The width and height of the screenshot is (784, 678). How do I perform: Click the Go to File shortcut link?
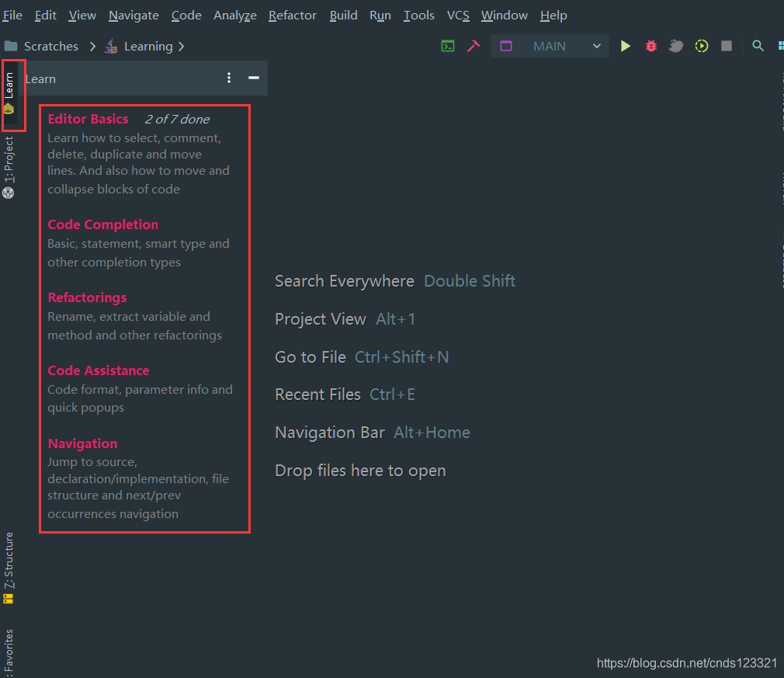pyautogui.click(x=310, y=356)
